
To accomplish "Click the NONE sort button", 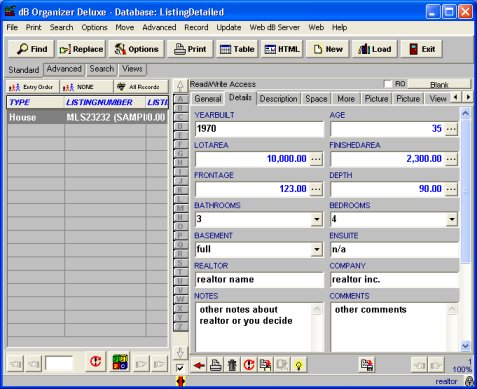I will click(x=86, y=87).
